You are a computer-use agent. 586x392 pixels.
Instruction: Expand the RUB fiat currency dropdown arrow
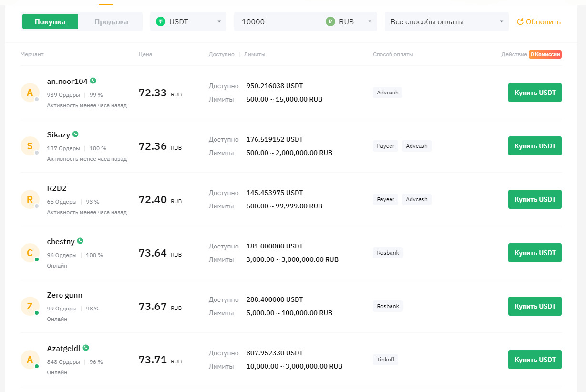(370, 21)
